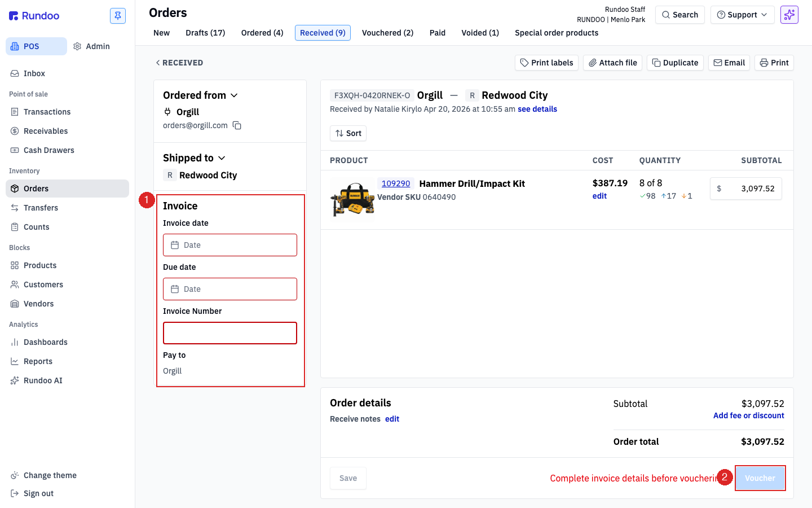
Task: Switch to the POS mode tab
Action: 36,46
